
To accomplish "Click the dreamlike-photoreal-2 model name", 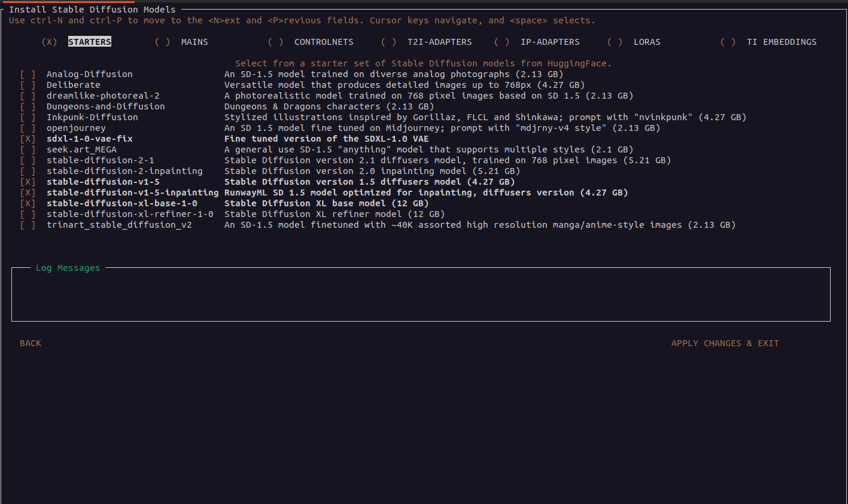I will pyautogui.click(x=103, y=96).
